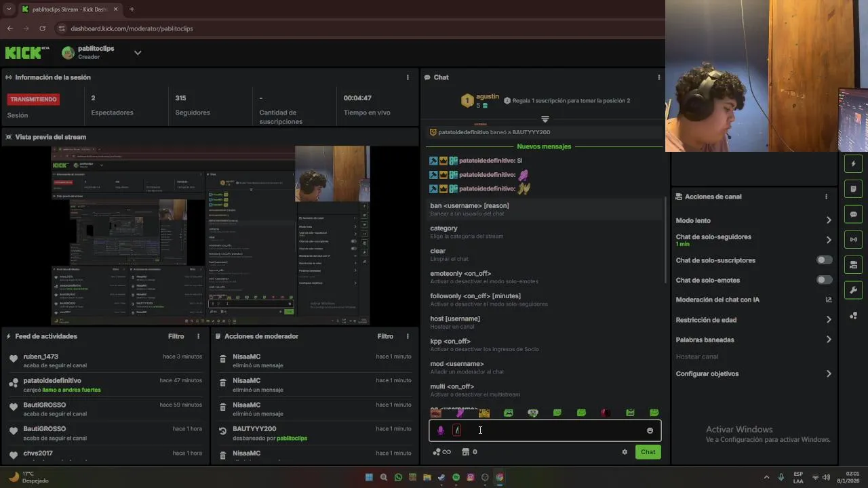Viewport: 868px width, 488px height.
Task: Click agustin top gifter entry
Action: 479,100
